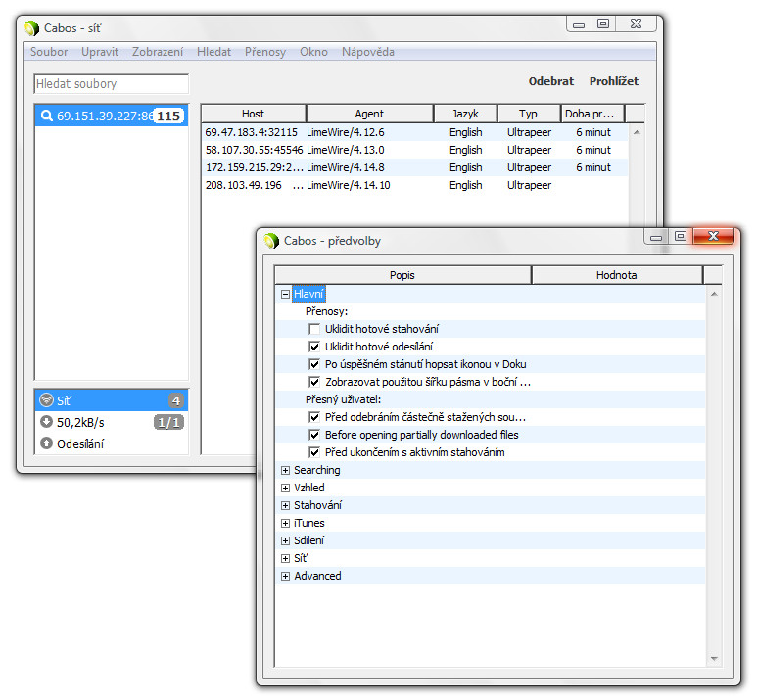Uncheck Uklidit hotové odesílání

click(x=314, y=347)
